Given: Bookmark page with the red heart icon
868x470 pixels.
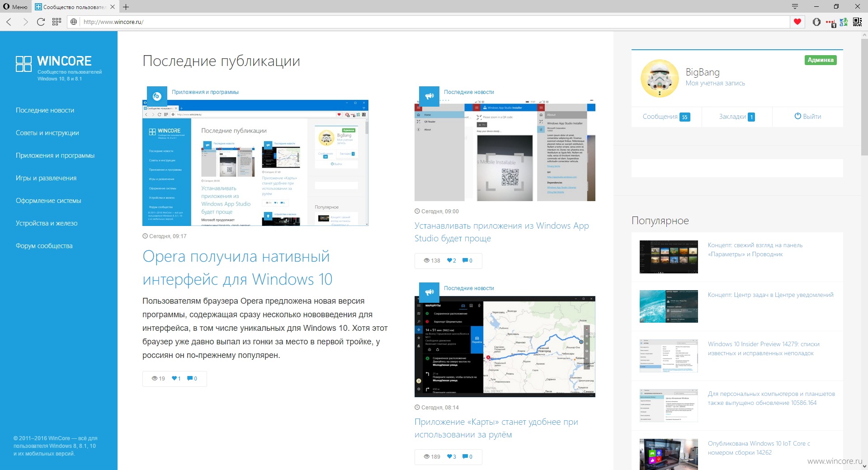Looking at the screenshot, I should tap(797, 22).
